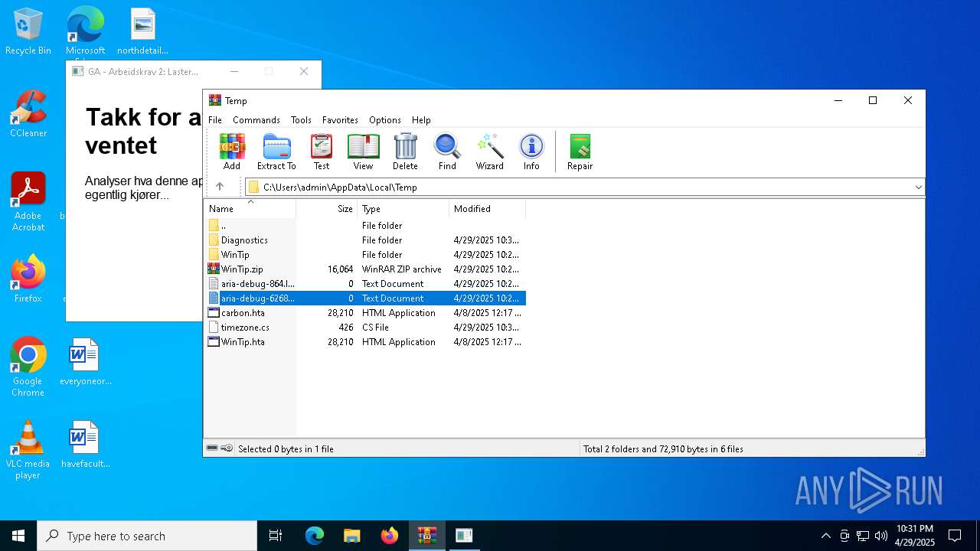The width and height of the screenshot is (980, 551).
Task: Select the Diagnostics folder icon
Action: [214, 240]
